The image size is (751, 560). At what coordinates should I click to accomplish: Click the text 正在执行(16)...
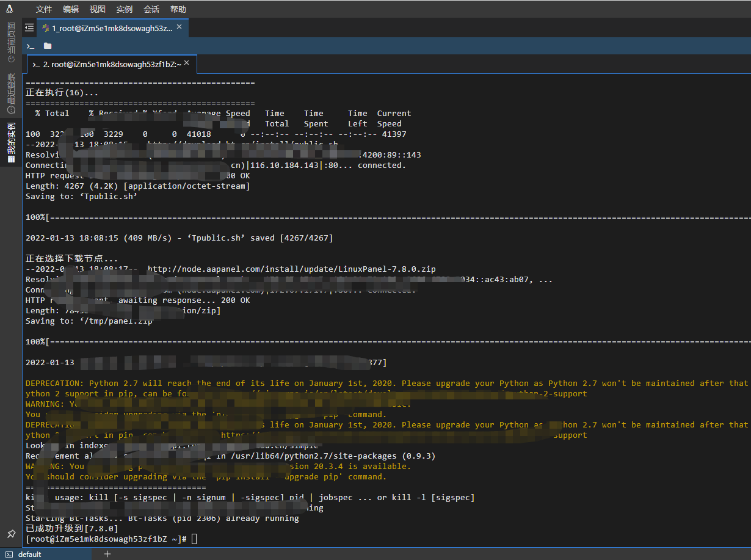[62, 92]
